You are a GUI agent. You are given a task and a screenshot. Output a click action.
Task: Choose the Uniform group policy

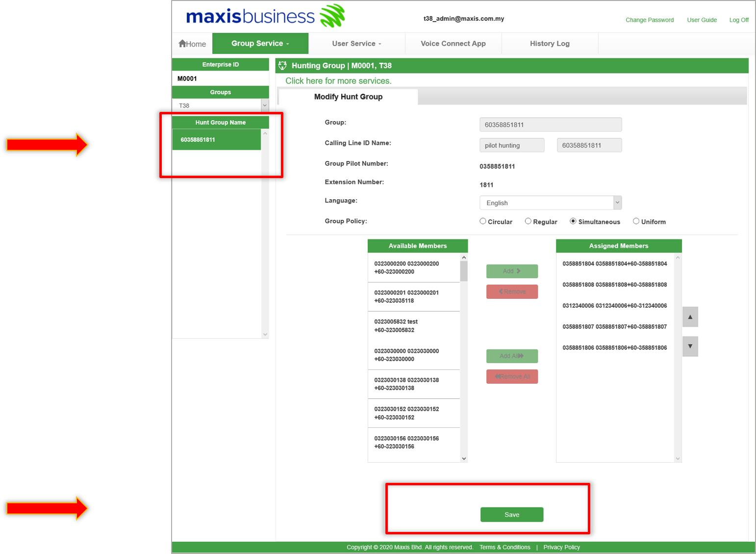(636, 221)
